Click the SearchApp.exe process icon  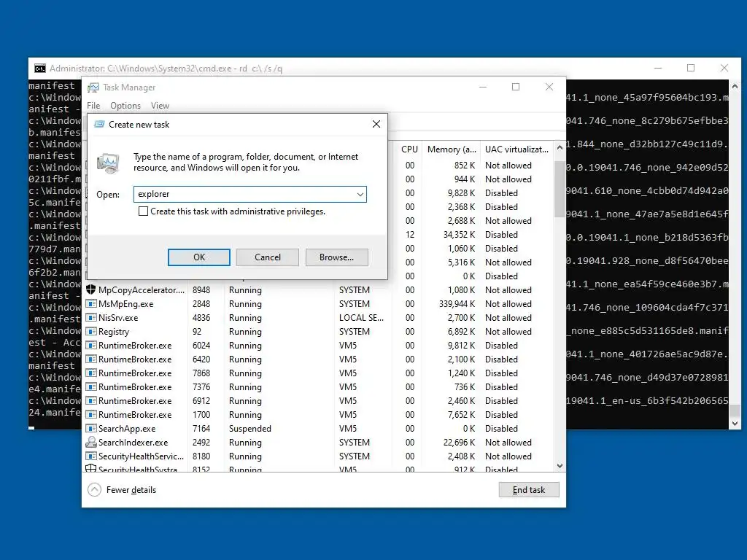90,427
